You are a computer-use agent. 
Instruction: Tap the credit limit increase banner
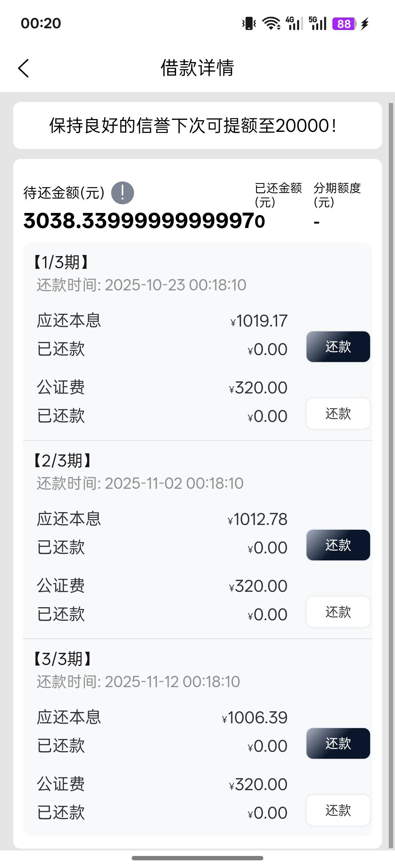click(x=197, y=126)
